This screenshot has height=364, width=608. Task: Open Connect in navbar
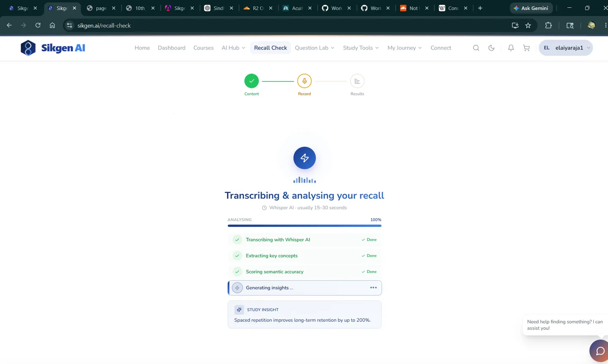pos(441,48)
